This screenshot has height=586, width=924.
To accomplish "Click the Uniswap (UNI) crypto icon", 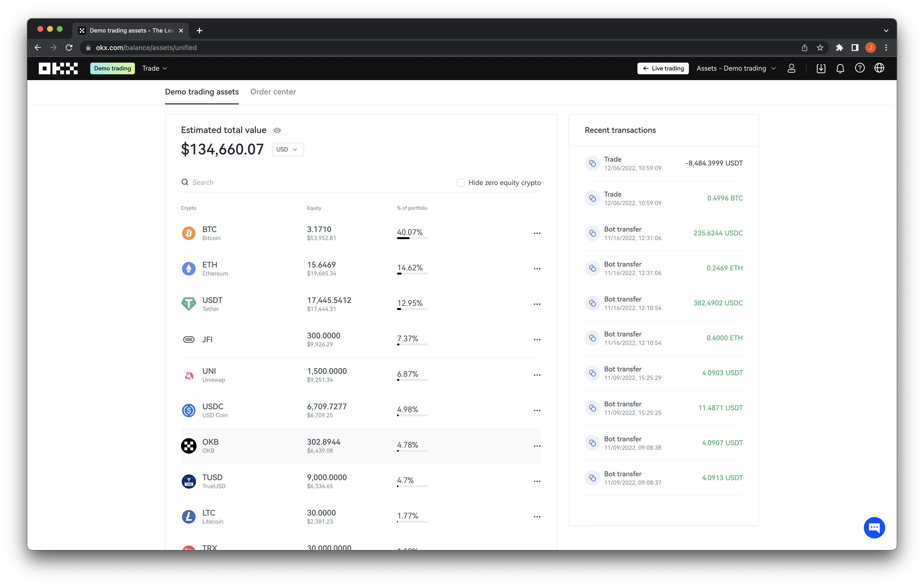I will [189, 375].
